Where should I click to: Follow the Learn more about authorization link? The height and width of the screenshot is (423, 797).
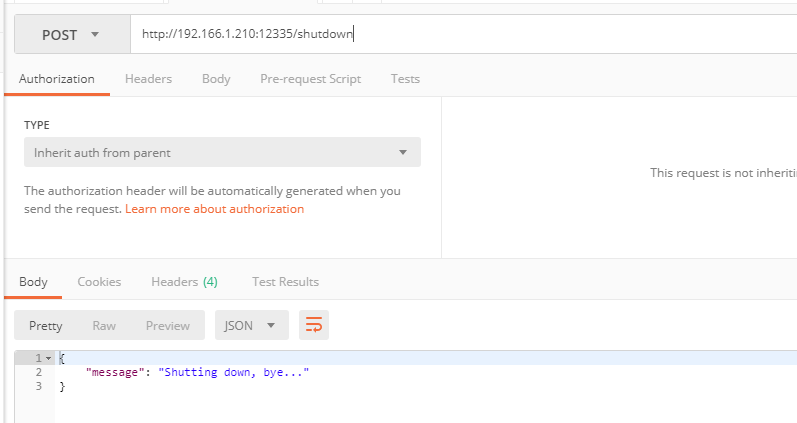[214, 209]
